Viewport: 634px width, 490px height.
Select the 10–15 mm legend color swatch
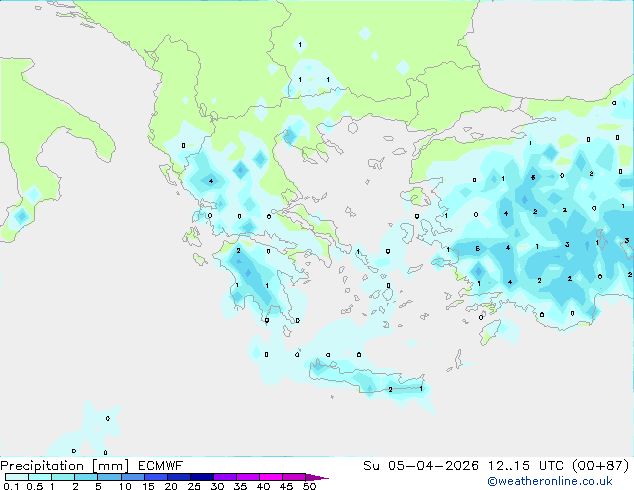(133, 477)
